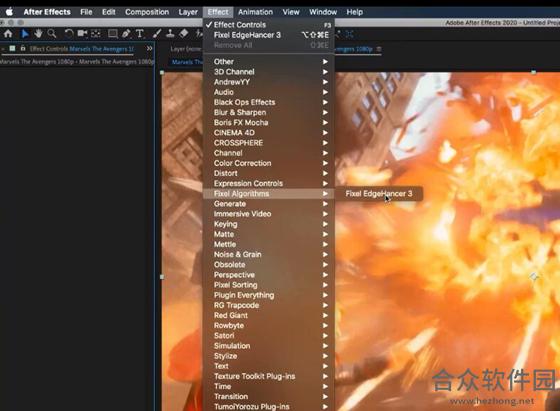Expand the AndrewYY submenu
The height and width of the screenshot is (411, 560).
coord(269,82)
